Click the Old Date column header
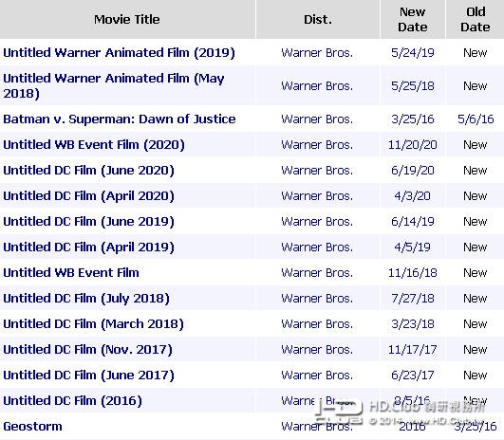 [x=476, y=19]
